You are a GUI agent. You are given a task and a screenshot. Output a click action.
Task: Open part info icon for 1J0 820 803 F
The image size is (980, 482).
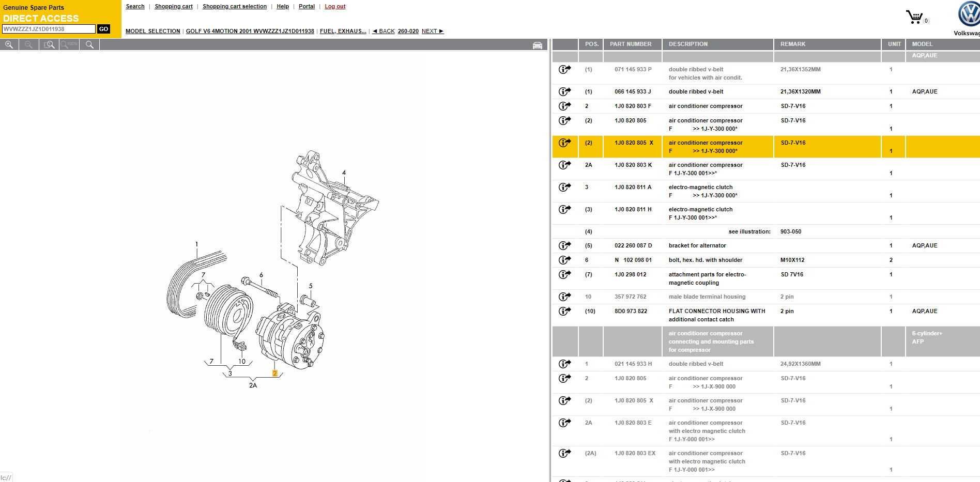pyautogui.click(x=564, y=106)
